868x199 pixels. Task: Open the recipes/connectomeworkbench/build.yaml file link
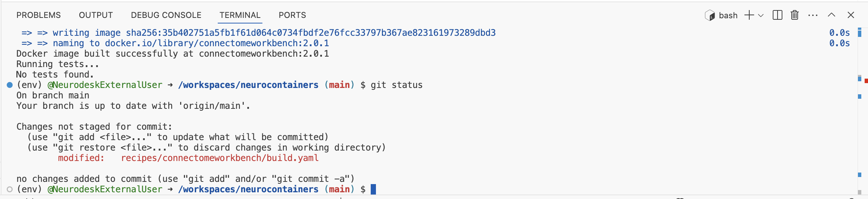[220, 158]
